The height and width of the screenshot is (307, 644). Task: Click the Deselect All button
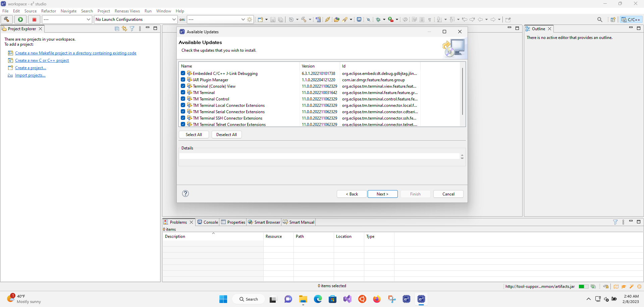coord(226,134)
